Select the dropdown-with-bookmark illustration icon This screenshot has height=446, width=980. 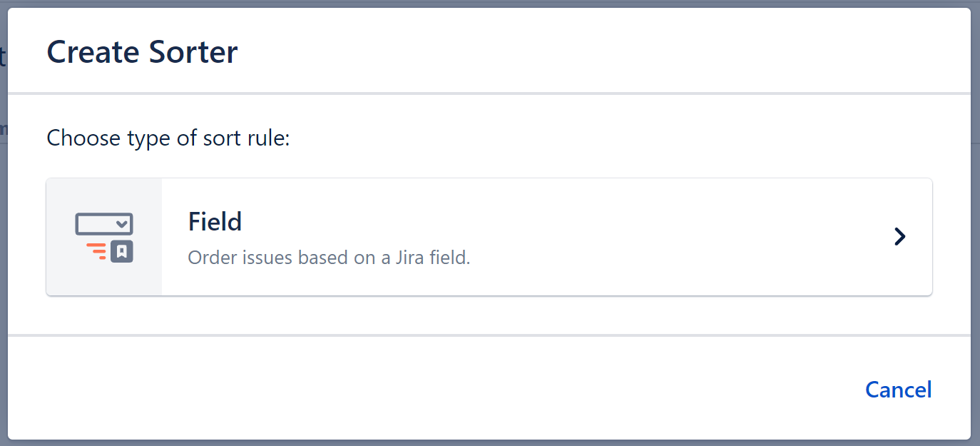pos(103,236)
